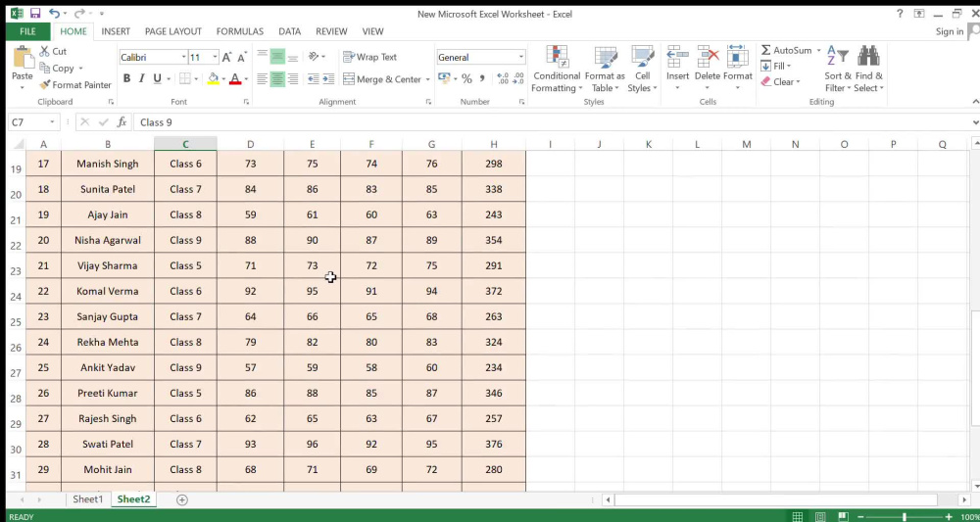This screenshot has width=980, height=522.
Task: Switch to the DATA tab
Action: (289, 31)
